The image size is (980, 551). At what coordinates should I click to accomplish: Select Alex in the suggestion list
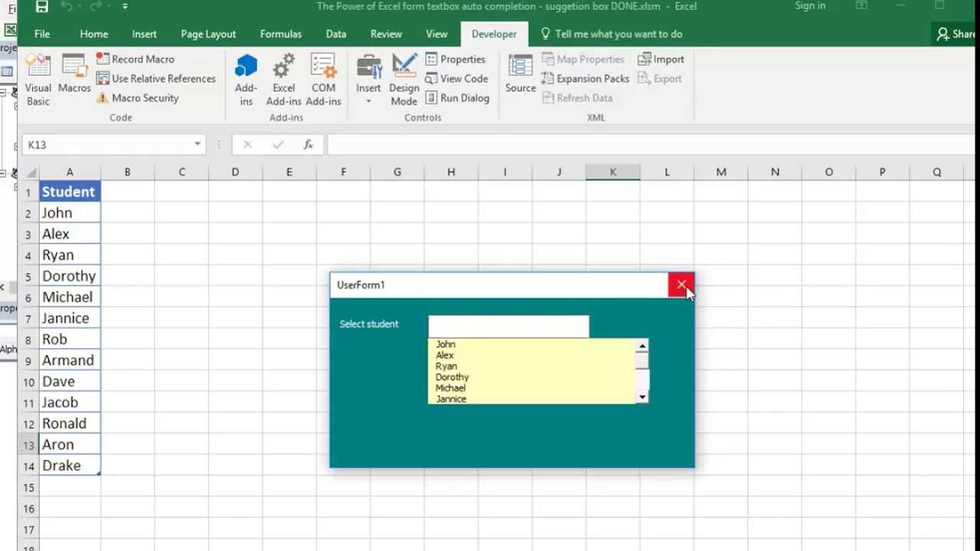pyautogui.click(x=445, y=355)
